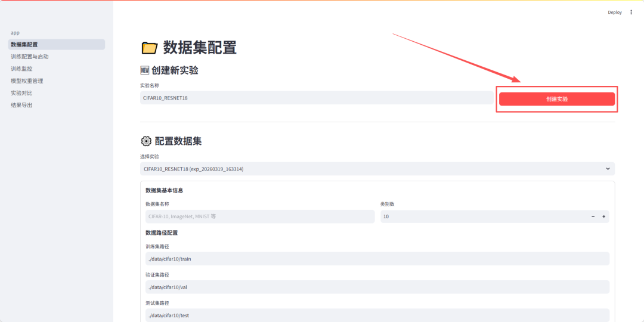Screen dimensions: 644x322
Task: Click the folder icon beside 数据集配置 title
Action: point(149,48)
